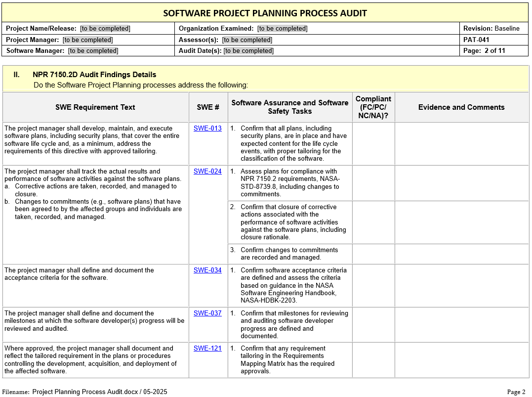This screenshot has height=397, width=532.
Task: Click the Evidence and Comments cell for SWE-121
Action: point(461,360)
